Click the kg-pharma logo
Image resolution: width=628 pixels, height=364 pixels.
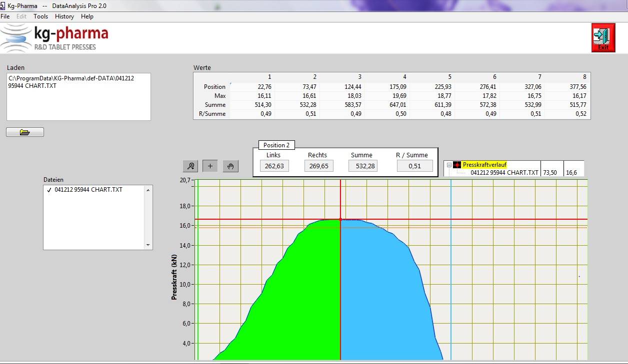click(x=54, y=38)
